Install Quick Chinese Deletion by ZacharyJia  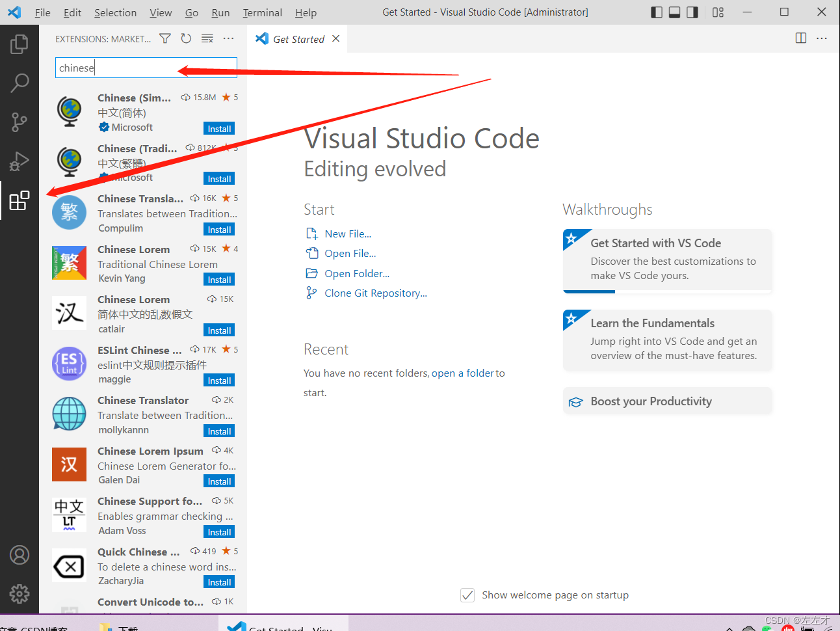[219, 582]
